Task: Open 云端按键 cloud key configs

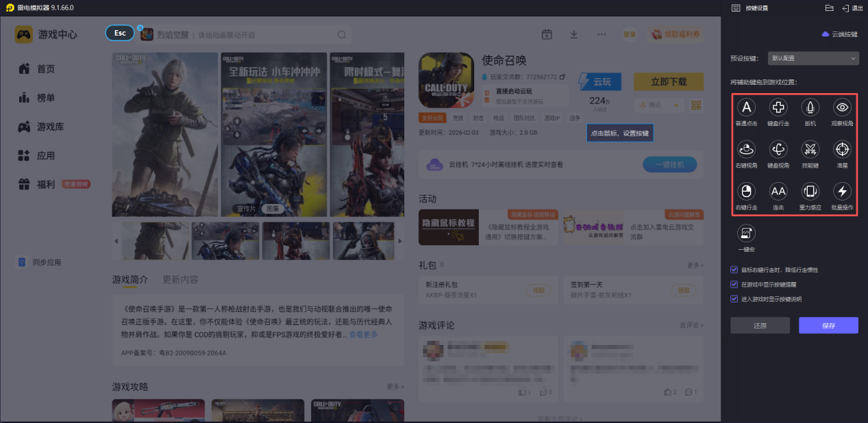Action: click(839, 34)
